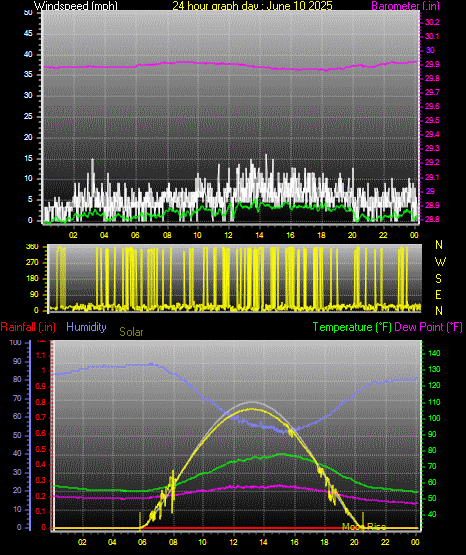Click the Temperature (°F) legend label
The width and height of the screenshot is (466, 555).
(352, 327)
